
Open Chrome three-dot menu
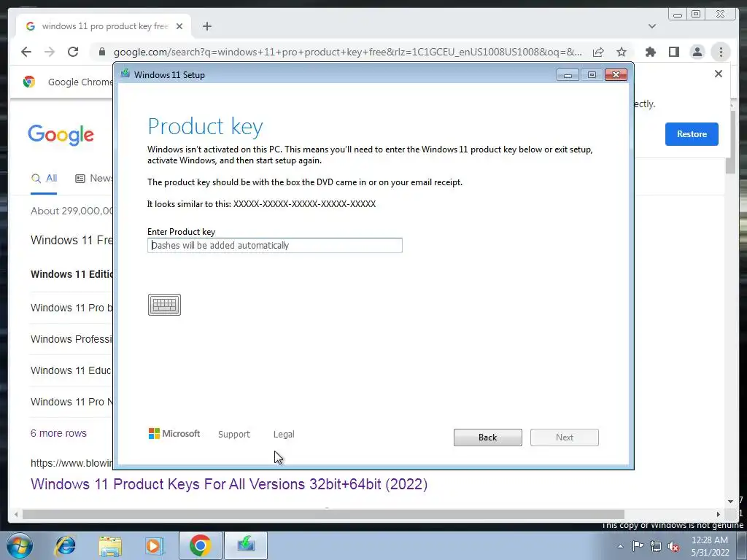pos(721,52)
